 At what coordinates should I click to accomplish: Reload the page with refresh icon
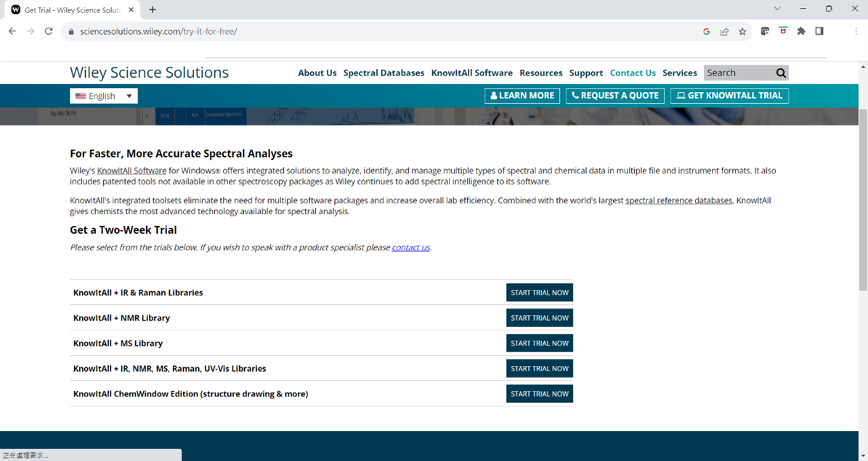[x=49, y=31]
